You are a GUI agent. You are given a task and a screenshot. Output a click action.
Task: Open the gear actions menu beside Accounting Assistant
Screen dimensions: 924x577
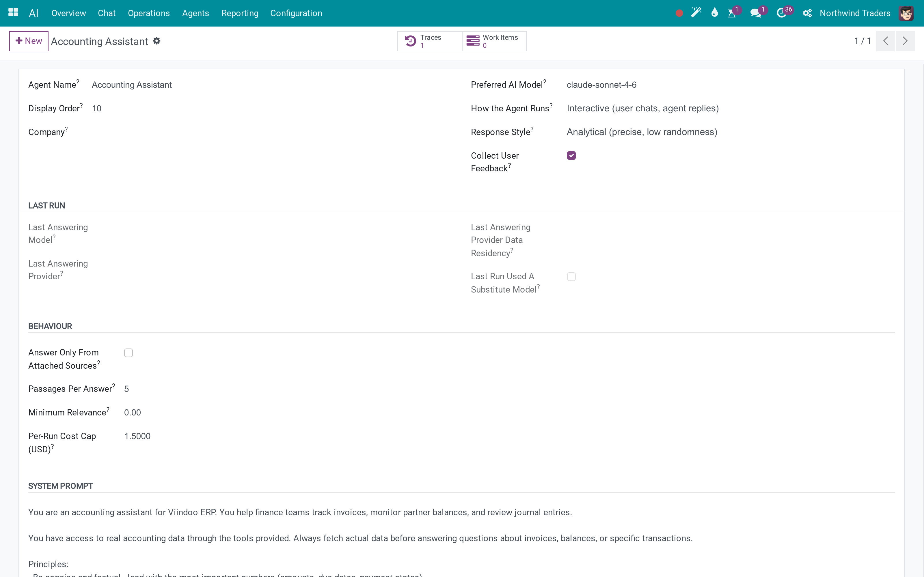[x=157, y=41]
